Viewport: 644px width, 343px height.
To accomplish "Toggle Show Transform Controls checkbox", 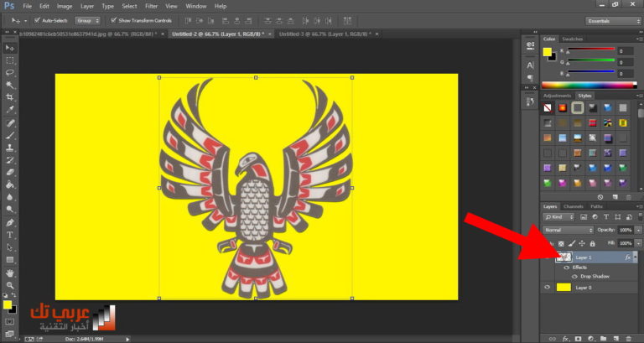I will pyautogui.click(x=113, y=20).
